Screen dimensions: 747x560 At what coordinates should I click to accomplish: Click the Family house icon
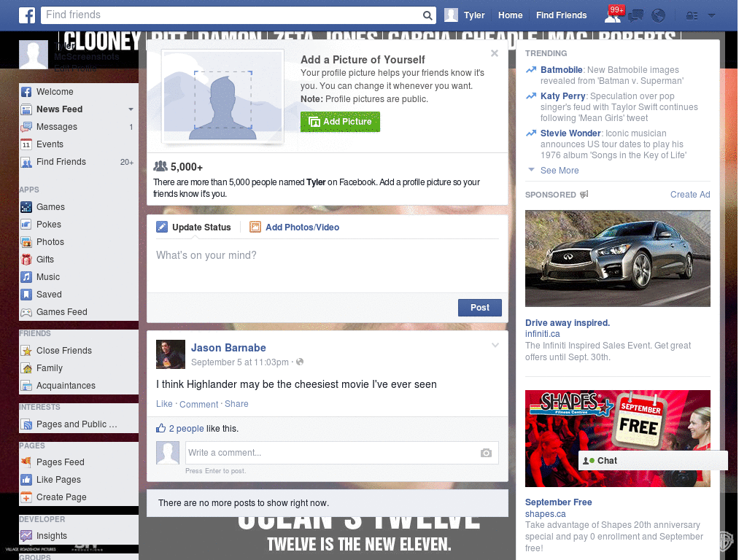click(x=26, y=368)
